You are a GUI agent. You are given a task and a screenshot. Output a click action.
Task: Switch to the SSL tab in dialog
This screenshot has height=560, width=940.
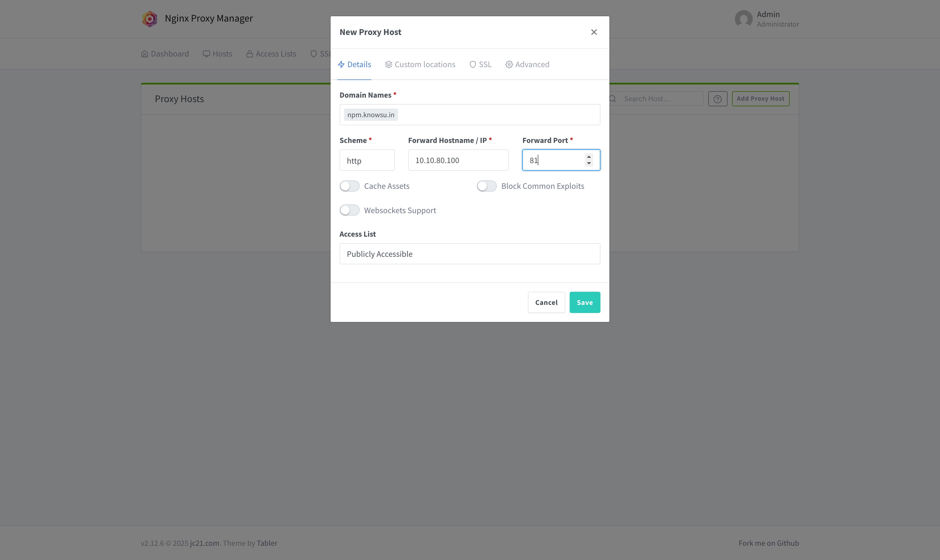(480, 65)
